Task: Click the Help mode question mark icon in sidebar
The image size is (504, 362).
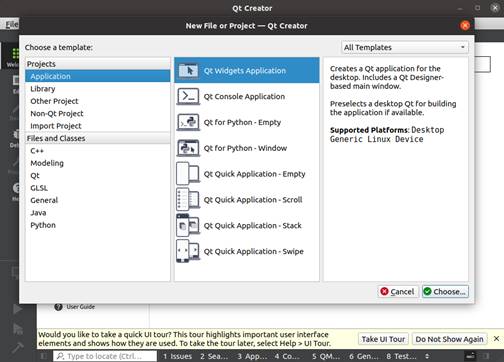Action: tap(16, 188)
